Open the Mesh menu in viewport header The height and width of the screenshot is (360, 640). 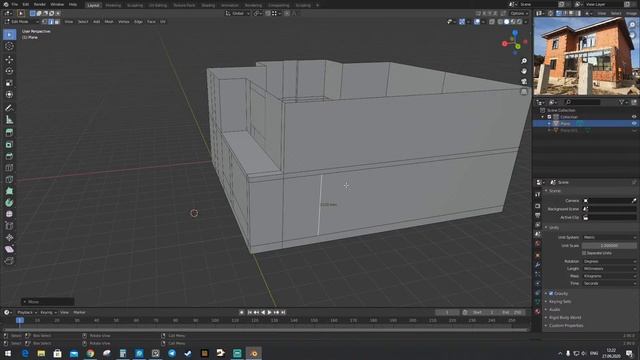[x=109, y=22]
